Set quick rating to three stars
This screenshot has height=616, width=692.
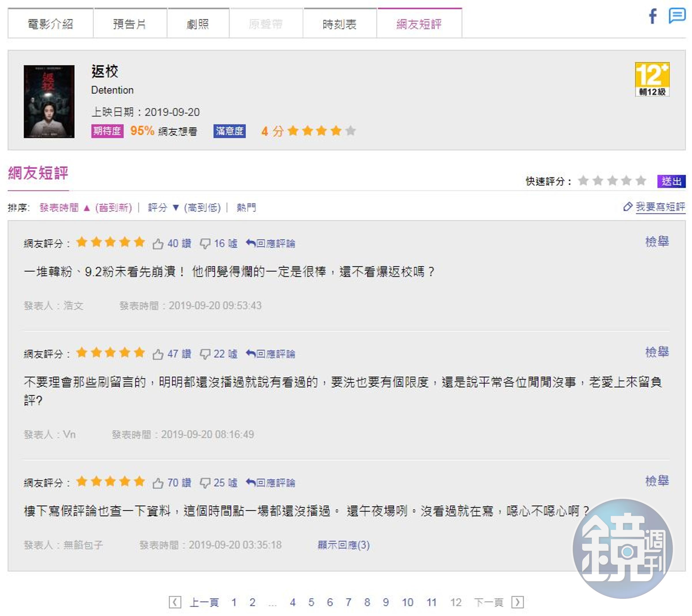[x=612, y=181]
